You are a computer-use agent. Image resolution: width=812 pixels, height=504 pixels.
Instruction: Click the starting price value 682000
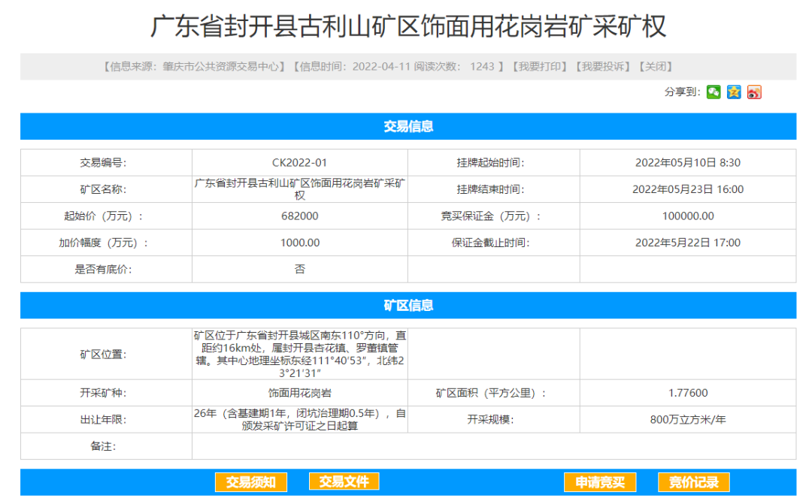[300, 216]
